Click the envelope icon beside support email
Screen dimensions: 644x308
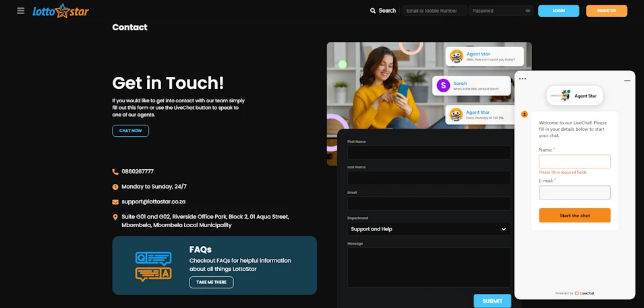click(x=115, y=202)
